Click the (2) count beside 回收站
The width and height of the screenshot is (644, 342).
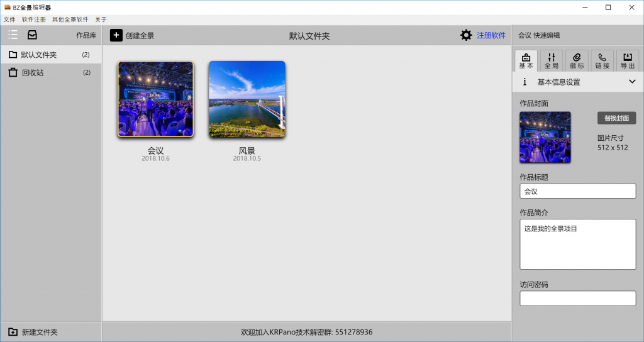[87, 72]
